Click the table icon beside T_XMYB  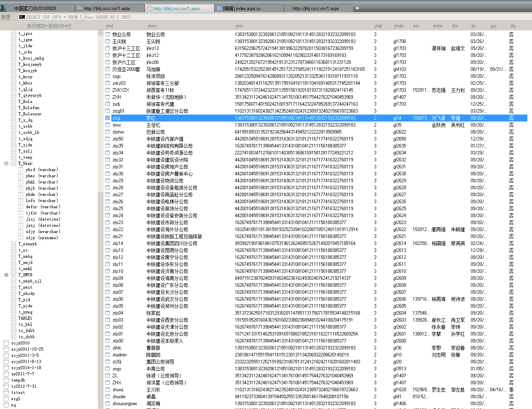tap(14, 275)
